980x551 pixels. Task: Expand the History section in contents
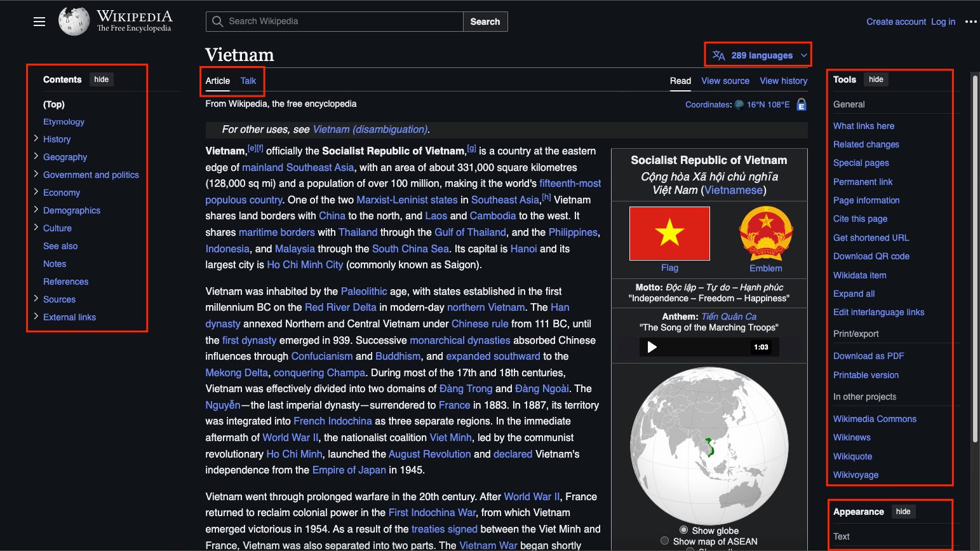click(x=36, y=138)
